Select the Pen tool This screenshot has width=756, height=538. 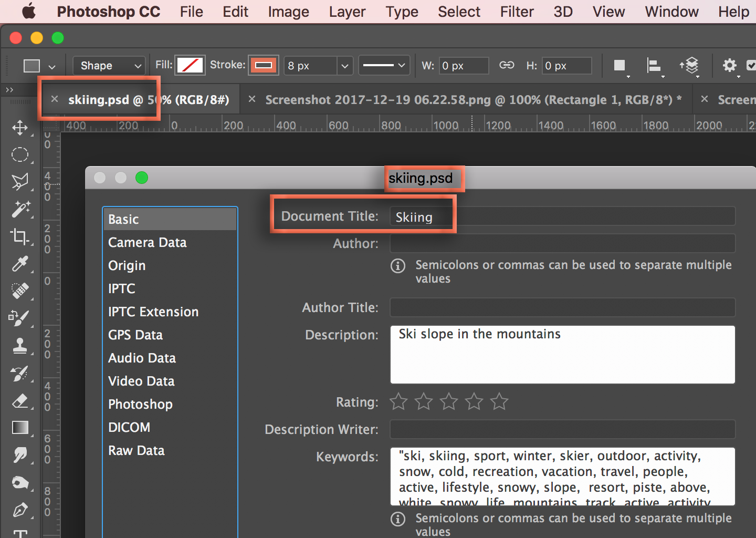[20, 510]
